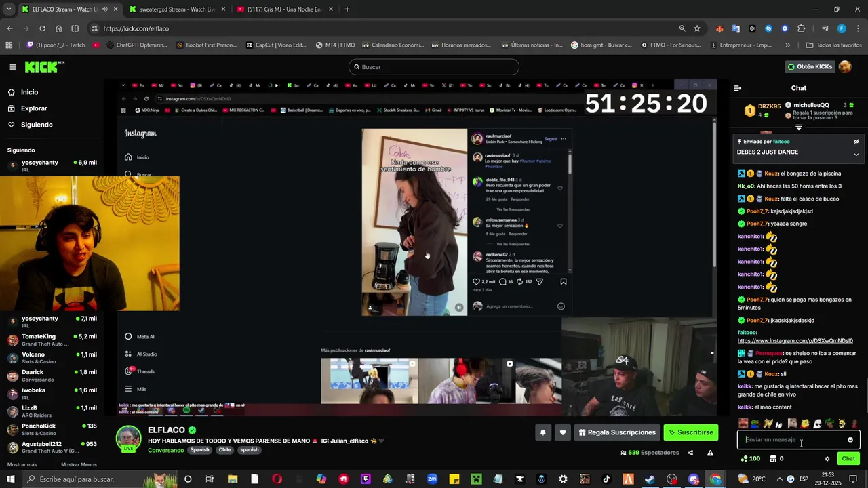
Task: Expand the gift subscriptions leaderboard
Action: click(x=798, y=127)
